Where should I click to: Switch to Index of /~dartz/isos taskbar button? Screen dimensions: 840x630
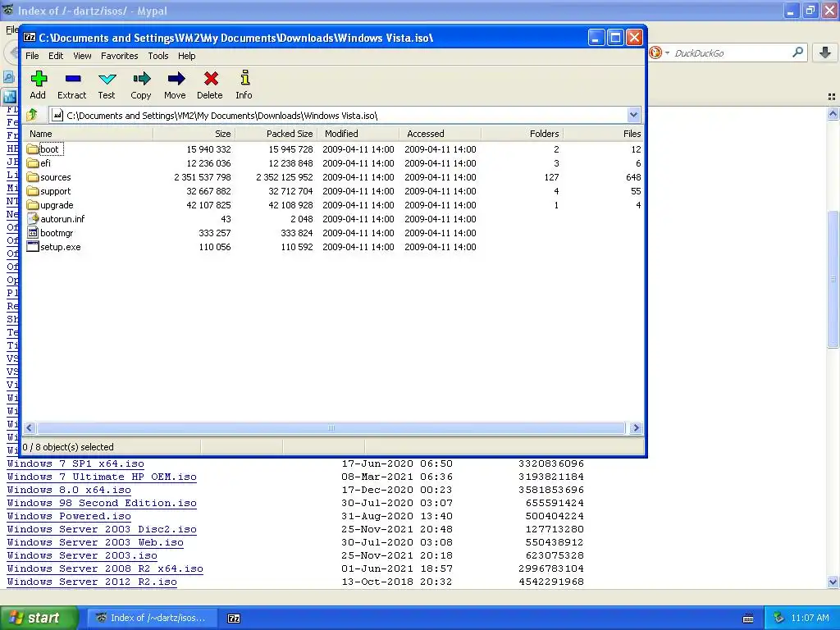click(x=152, y=619)
